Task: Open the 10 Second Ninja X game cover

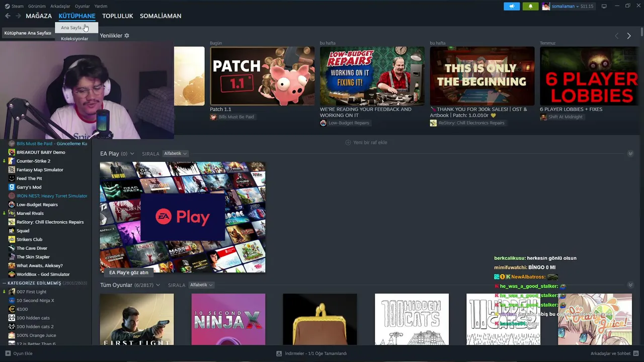Action: click(x=228, y=319)
